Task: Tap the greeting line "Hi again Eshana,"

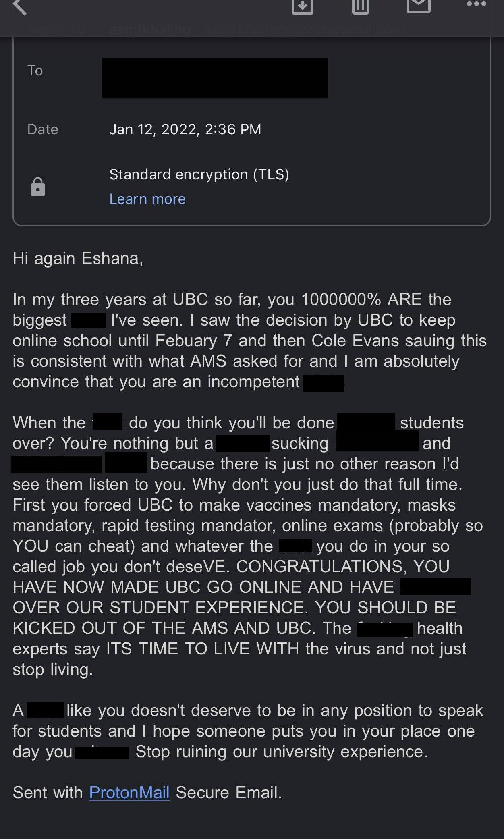Action: click(x=78, y=258)
